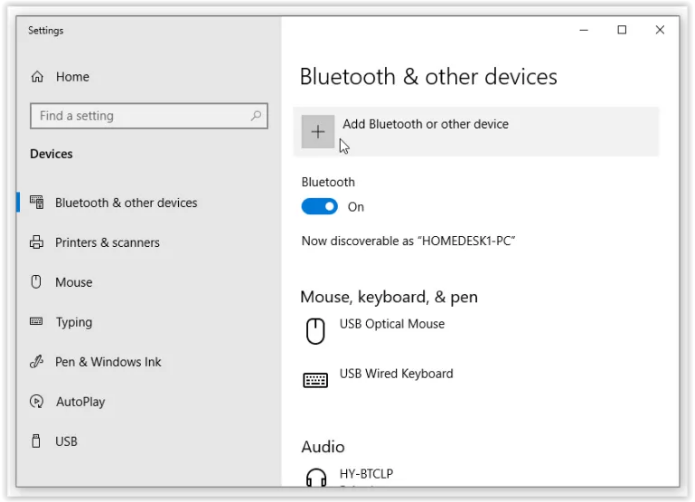
Task: Click the Printers & scanners icon
Action: click(x=37, y=243)
